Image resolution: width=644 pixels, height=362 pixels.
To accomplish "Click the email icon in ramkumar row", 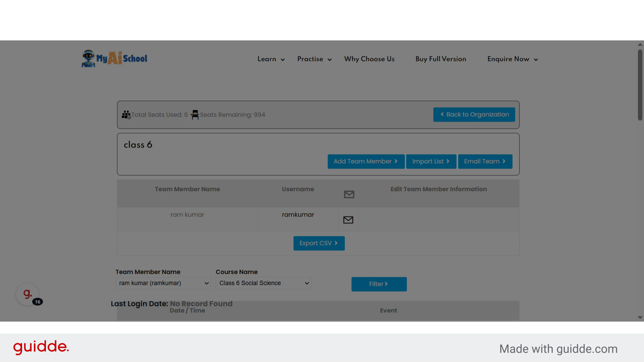I will (x=348, y=220).
